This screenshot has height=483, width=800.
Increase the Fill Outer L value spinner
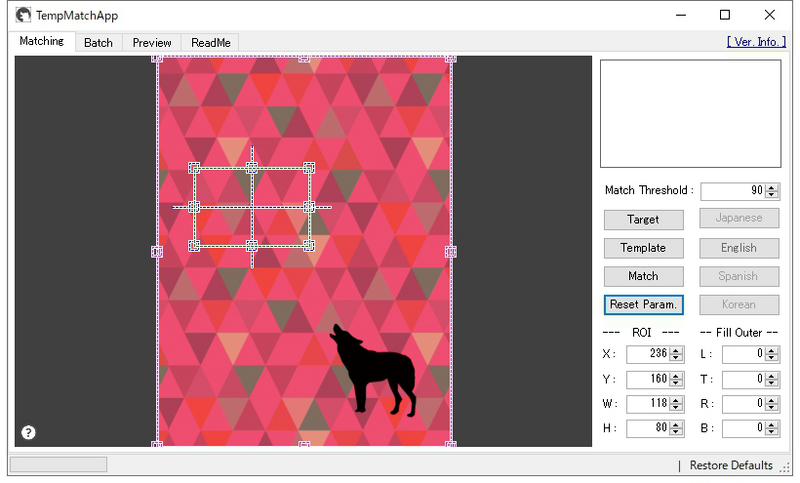(x=773, y=350)
